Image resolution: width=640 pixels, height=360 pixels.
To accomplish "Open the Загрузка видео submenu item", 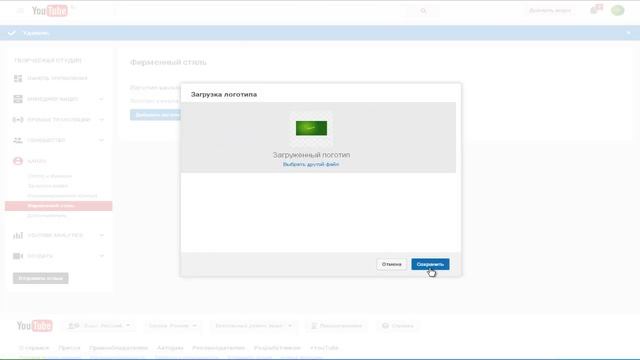I will [x=47, y=186].
